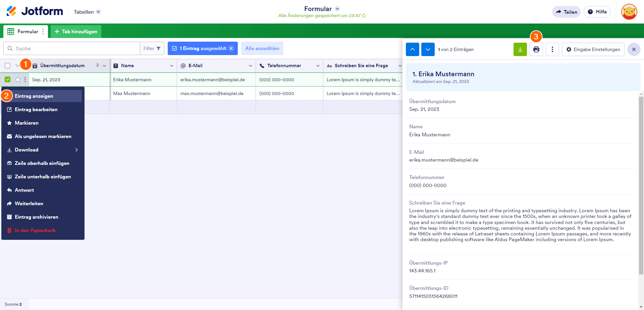The height and width of the screenshot is (310, 644).
Task: Select the 'Erika Mustermann' name cell
Action: pyautogui.click(x=143, y=80)
